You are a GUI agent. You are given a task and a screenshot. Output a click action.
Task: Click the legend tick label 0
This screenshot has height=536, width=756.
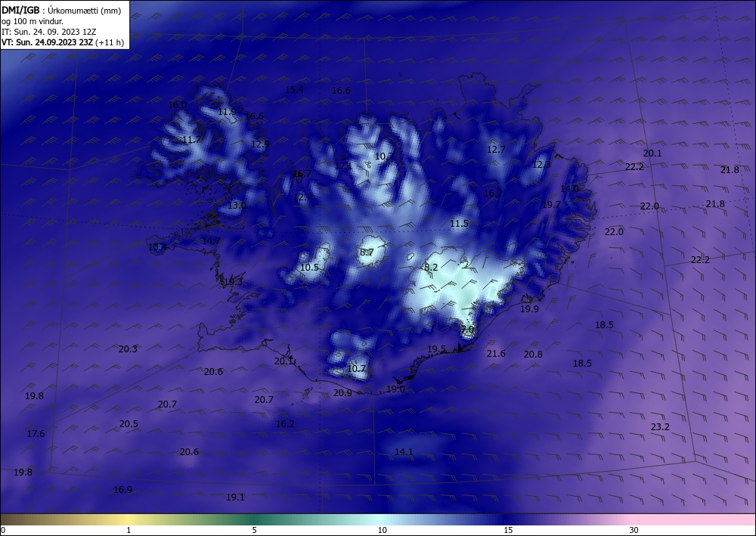pos(3,530)
